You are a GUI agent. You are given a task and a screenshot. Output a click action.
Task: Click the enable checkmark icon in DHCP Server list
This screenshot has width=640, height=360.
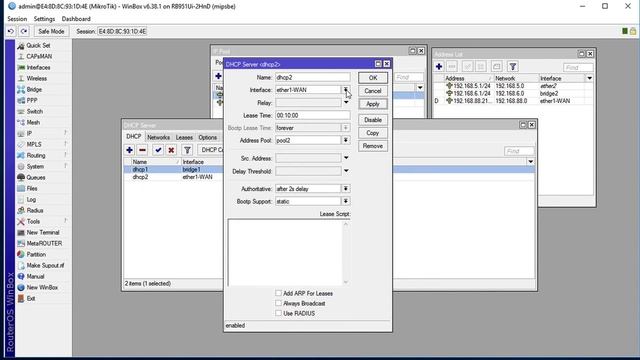tap(158, 150)
